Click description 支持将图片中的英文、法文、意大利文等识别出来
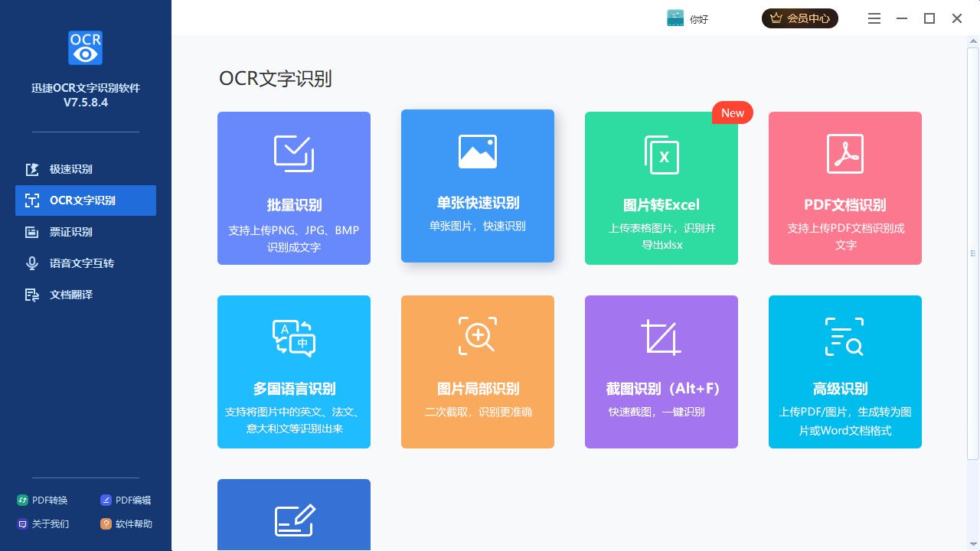 click(x=294, y=420)
